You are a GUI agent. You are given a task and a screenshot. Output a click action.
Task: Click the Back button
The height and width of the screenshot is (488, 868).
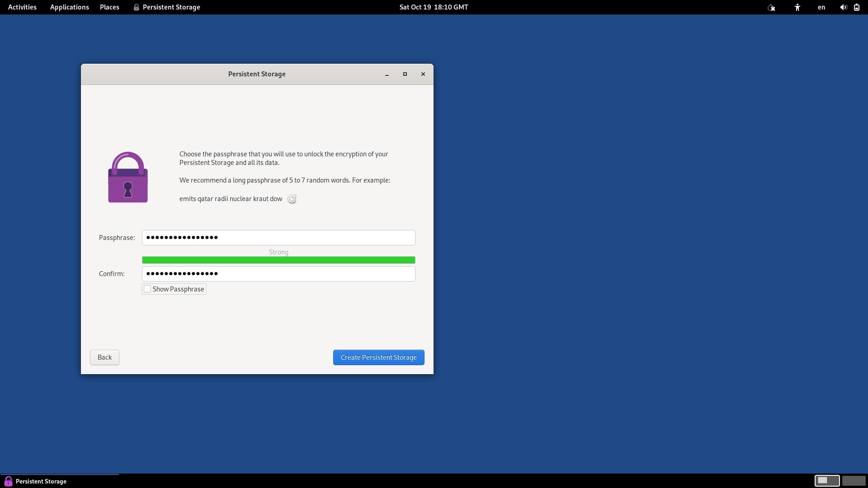click(x=104, y=357)
